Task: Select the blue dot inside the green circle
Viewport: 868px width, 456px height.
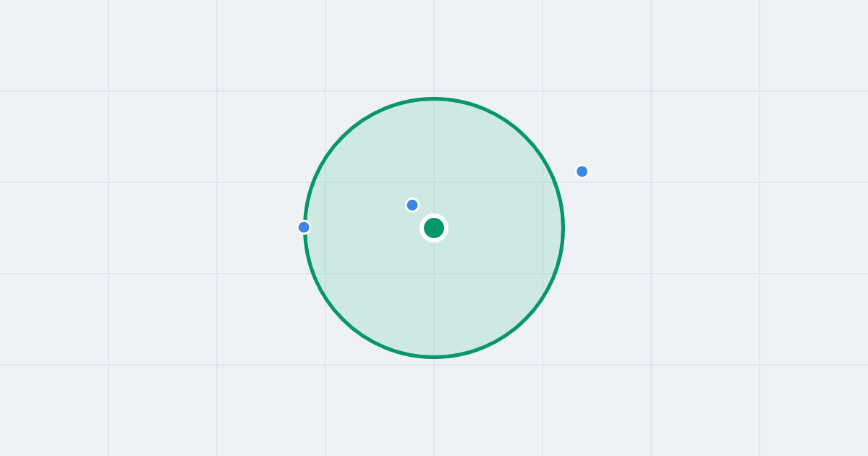Action: [412, 205]
